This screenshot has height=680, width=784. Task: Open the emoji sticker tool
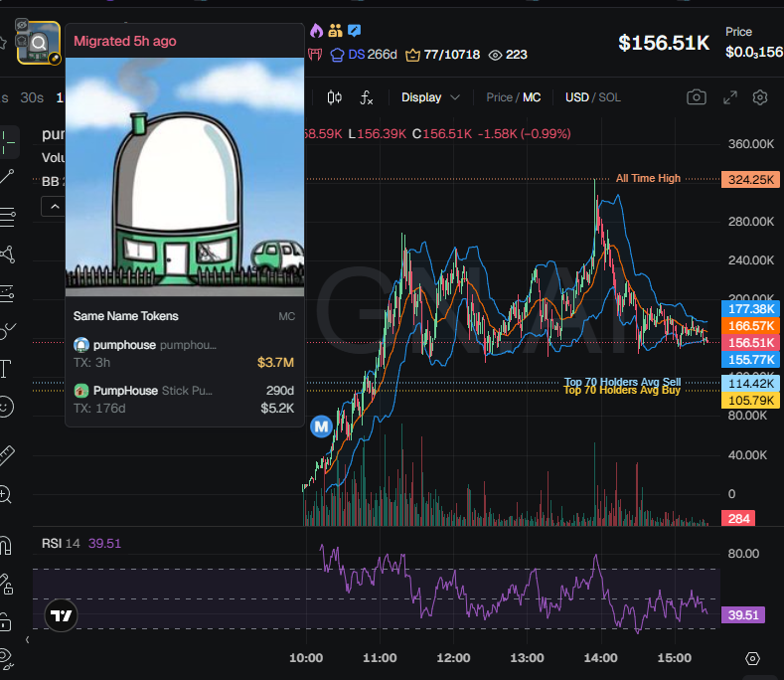(x=6, y=407)
